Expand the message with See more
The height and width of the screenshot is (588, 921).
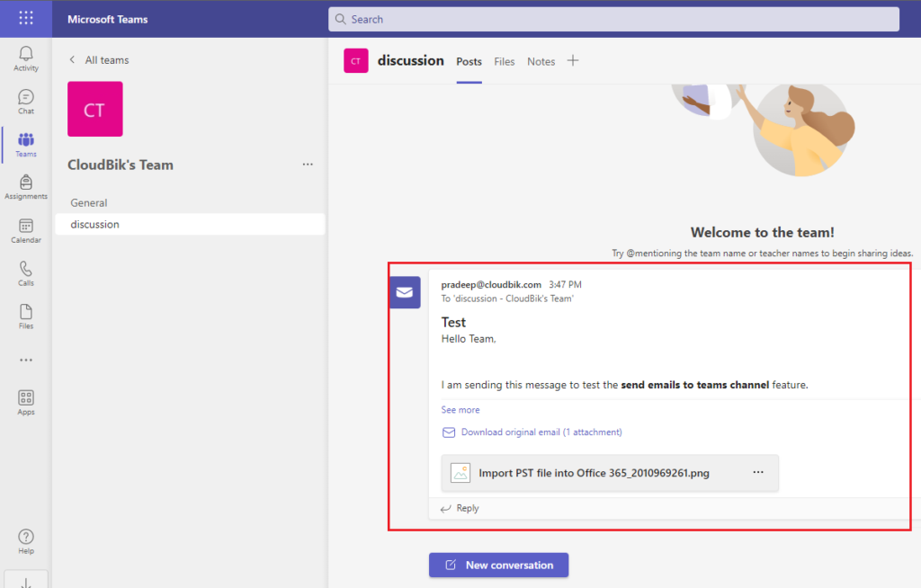460,409
